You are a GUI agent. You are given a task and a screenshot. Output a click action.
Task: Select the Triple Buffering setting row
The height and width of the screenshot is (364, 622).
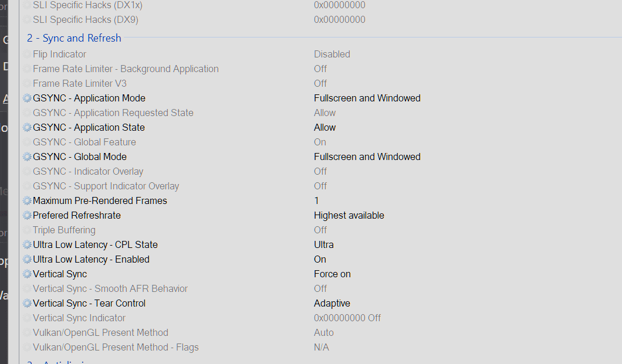(x=64, y=230)
